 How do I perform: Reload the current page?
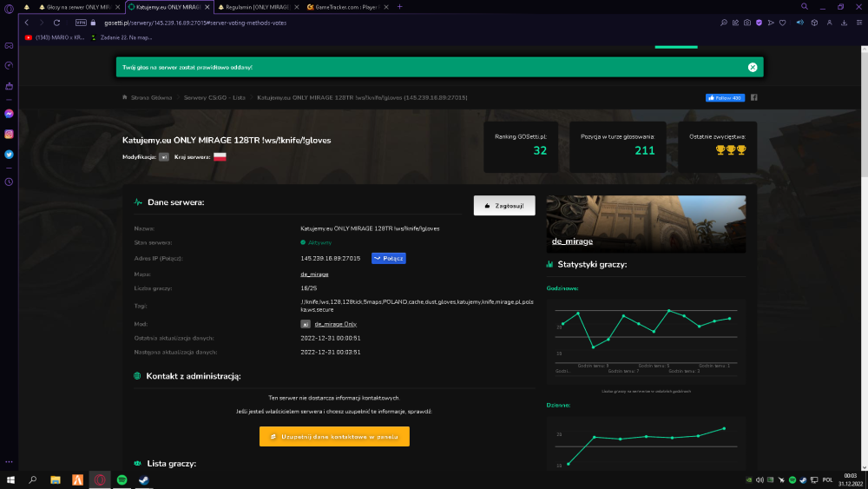(x=56, y=23)
